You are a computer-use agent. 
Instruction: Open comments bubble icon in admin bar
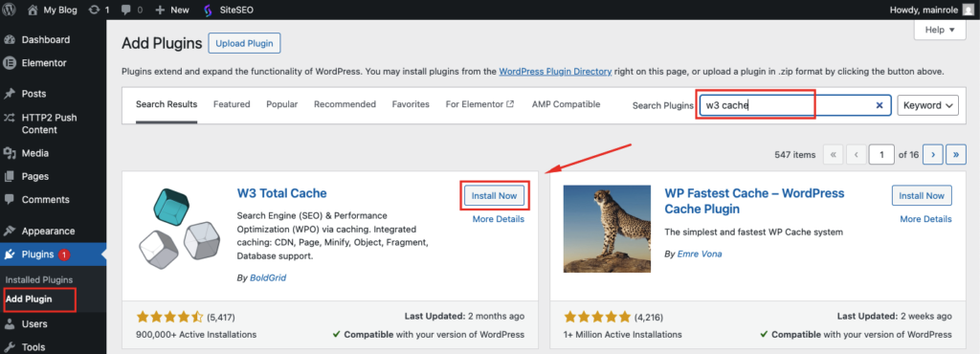click(x=126, y=11)
